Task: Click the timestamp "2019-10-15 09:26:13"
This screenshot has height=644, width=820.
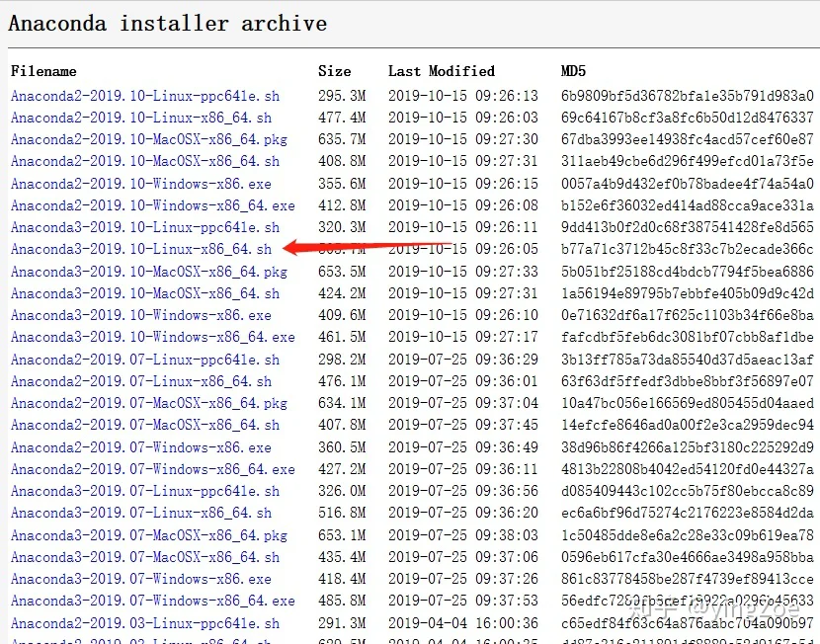Action: (x=462, y=96)
